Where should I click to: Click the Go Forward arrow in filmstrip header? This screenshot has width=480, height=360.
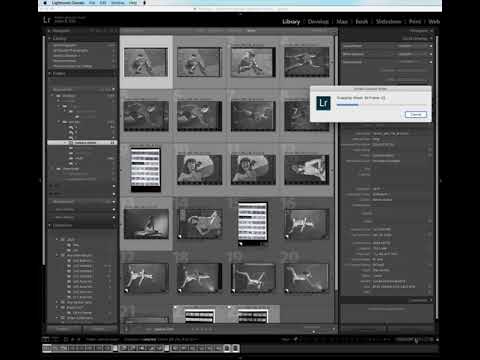coord(79,340)
